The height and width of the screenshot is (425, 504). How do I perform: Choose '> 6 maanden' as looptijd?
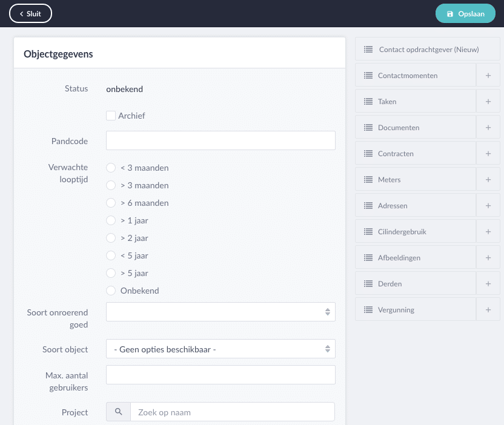tap(111, 203)
